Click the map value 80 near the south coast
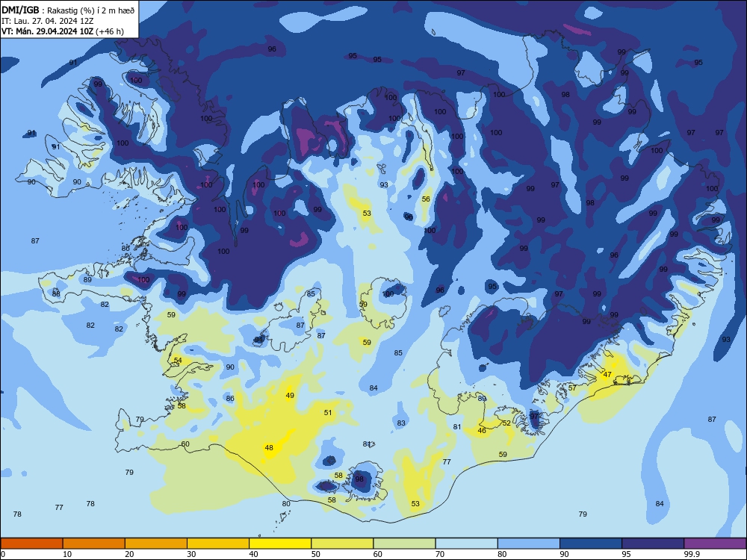This screenshot has width=747, height=560. click(x=286, y=503)
